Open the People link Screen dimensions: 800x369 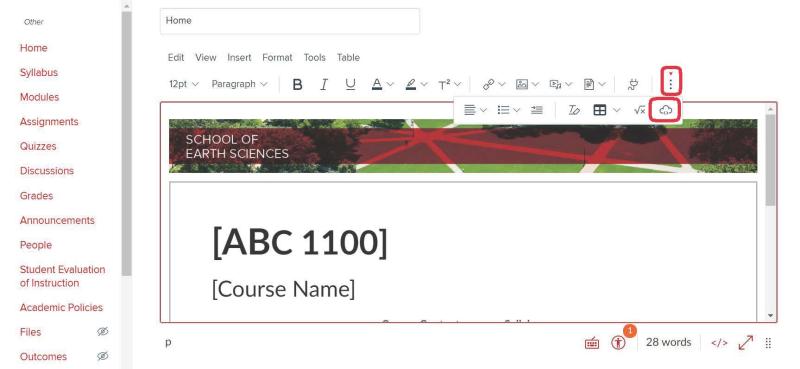click(x=36, y=245)
